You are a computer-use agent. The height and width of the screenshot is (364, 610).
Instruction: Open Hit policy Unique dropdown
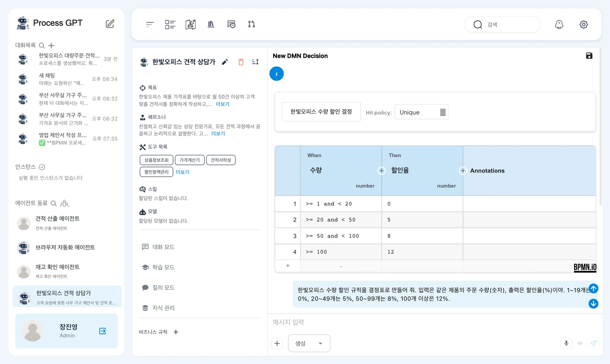(421, 112)
